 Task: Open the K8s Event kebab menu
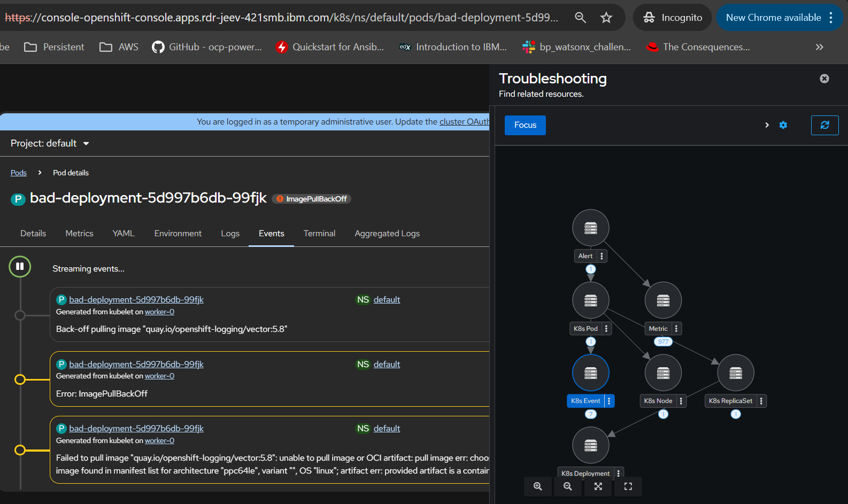pos(608,401)
